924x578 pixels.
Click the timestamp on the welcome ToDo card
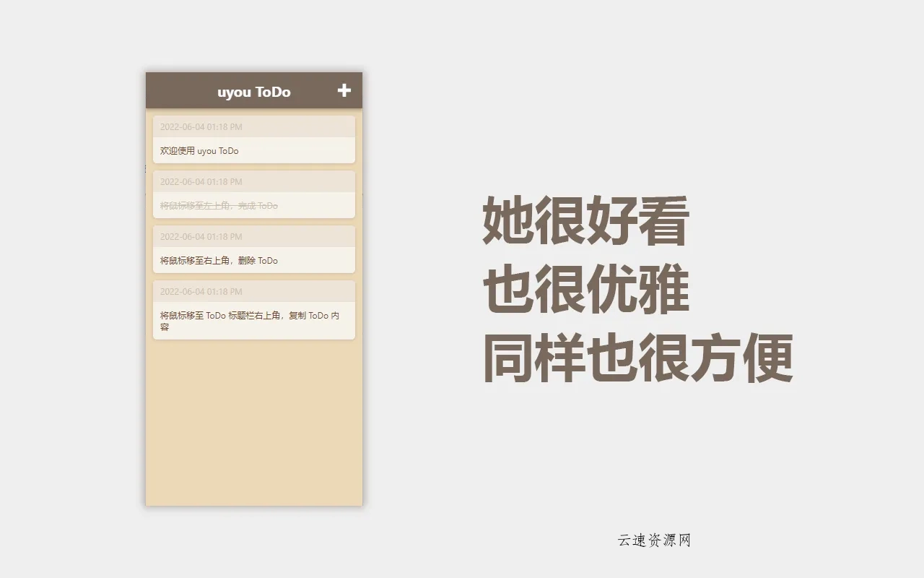pyautogui.click(x=191, y=126)
